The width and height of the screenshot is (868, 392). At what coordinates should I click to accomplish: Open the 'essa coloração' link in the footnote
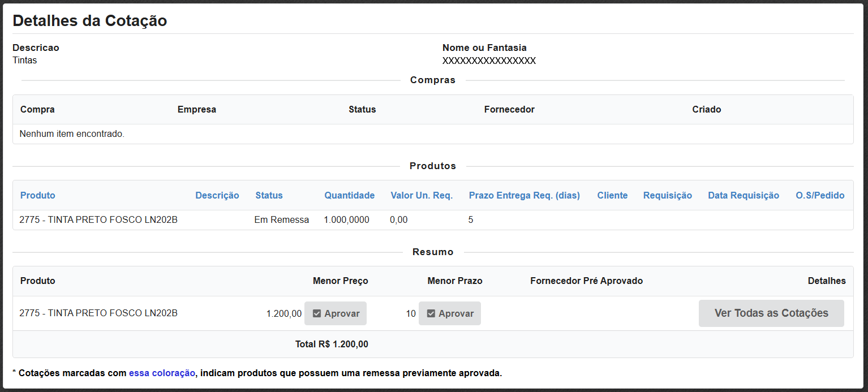click(x=162, y=373)
